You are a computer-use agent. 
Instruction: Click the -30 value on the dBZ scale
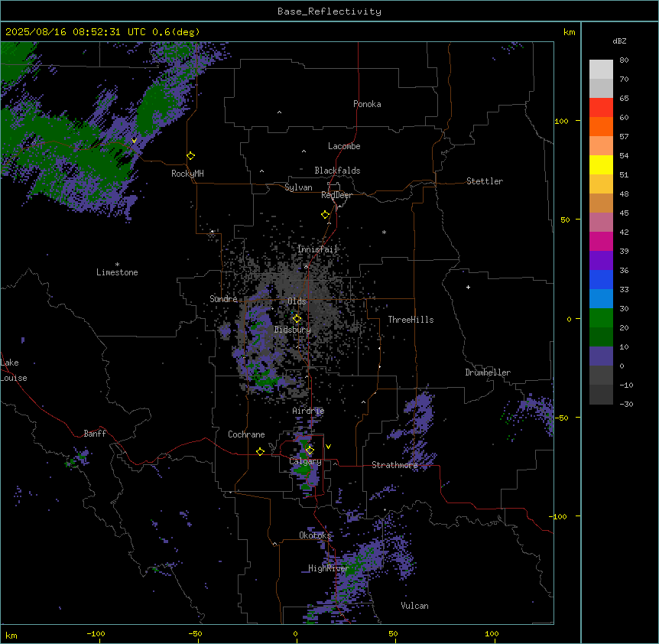pyautogui.click(x=626, y=404)
